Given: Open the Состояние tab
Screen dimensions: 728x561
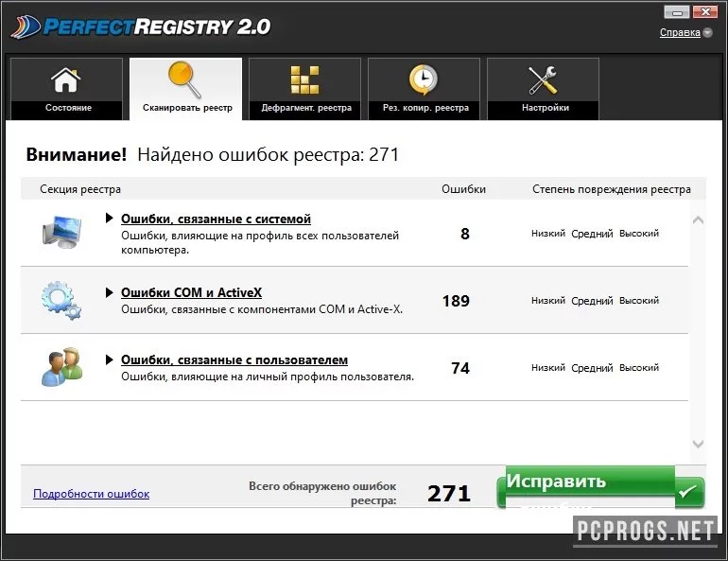Looking at the screenshot, I should tap(66, 89).
